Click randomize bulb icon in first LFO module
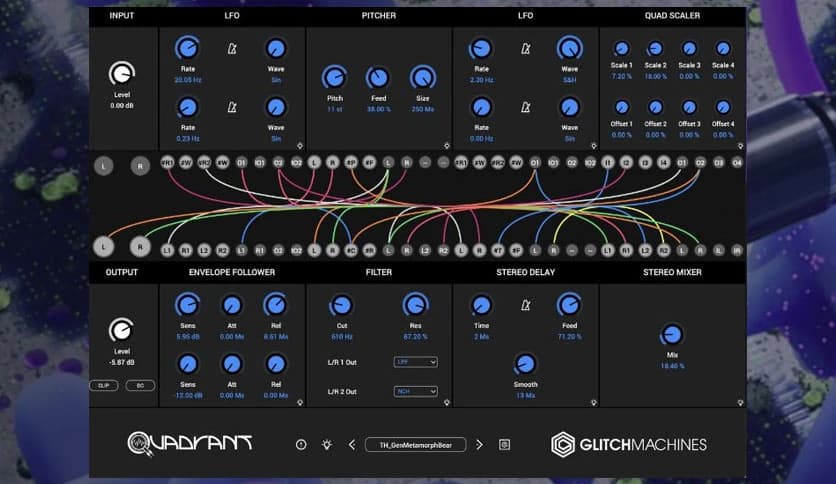This screenshot has height=484, width=836. tap(300, 146)
